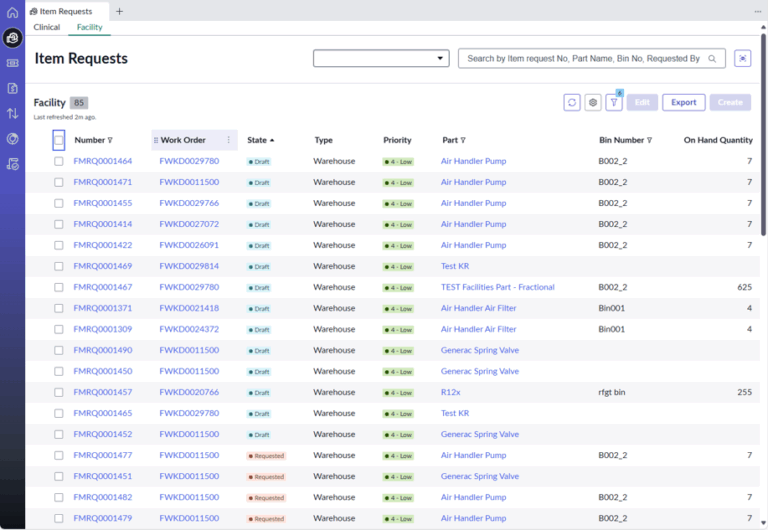Open the new tab plus icon
768x530 pixels.
119,11
